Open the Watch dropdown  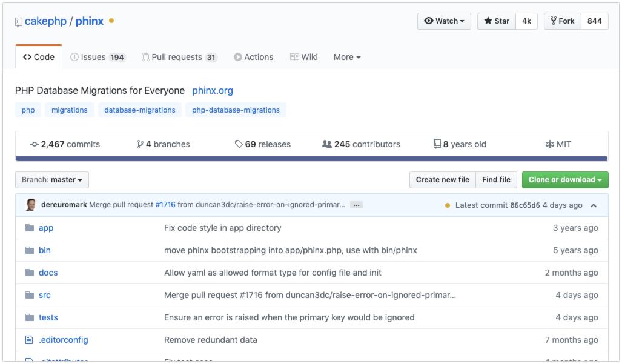click(x=444, y=21)
